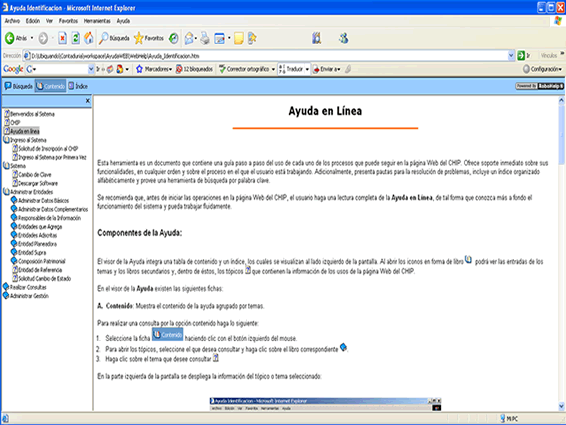Viewport: 566px width, 425px height.
Task: Open the Ayuda menu in menu bar
Action: tap(123, 21)
